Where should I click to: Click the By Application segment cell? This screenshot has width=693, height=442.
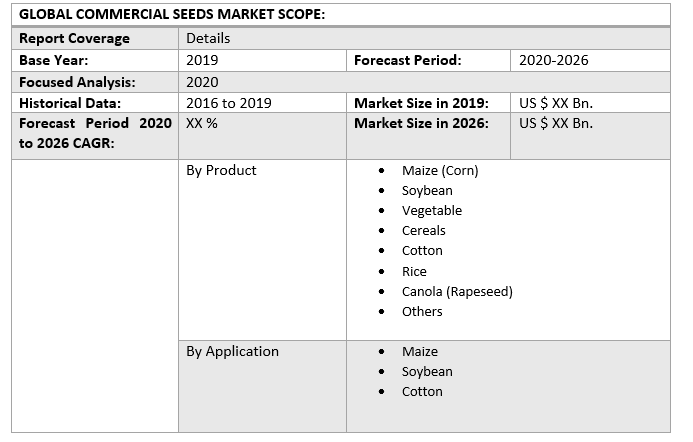232,351
